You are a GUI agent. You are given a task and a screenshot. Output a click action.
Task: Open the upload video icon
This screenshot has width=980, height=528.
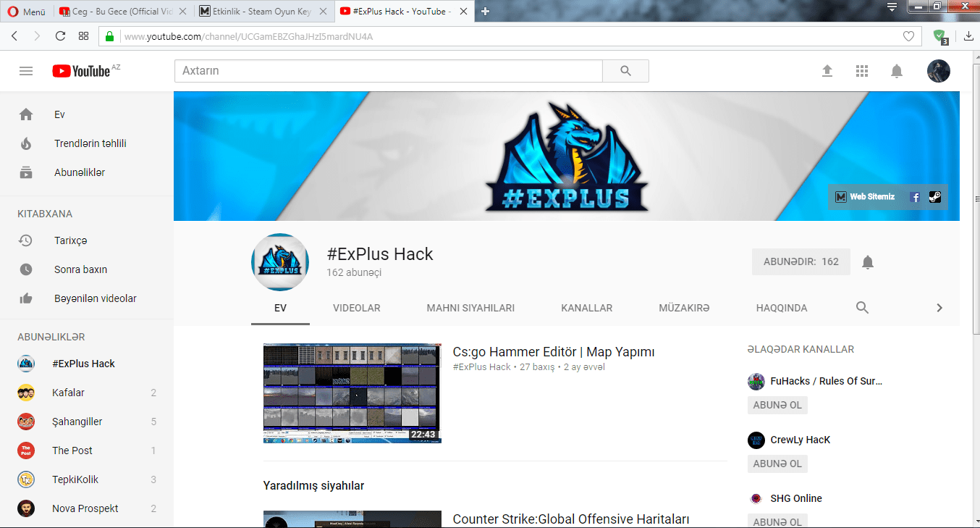point(827,71)
